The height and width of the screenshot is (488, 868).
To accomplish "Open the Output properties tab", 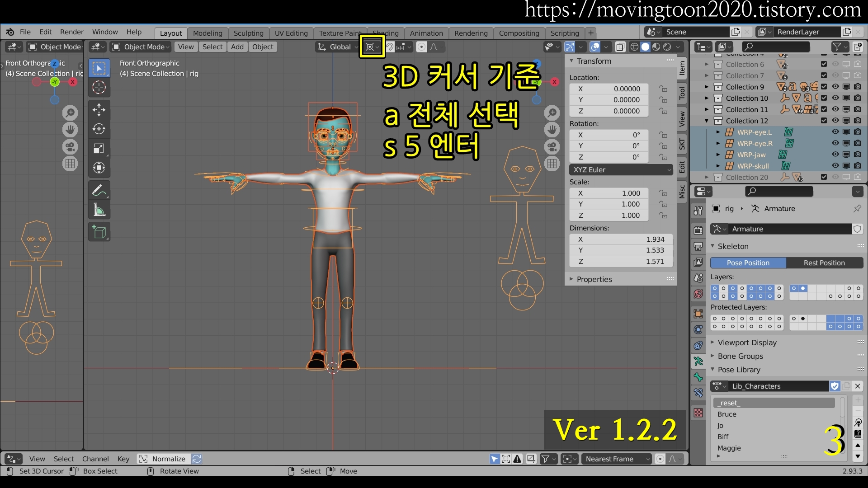I will (698, 247).
